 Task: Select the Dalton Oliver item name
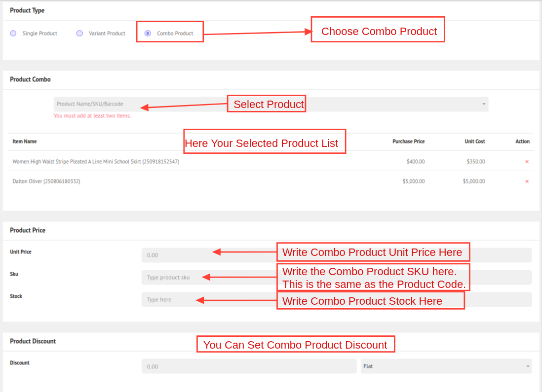coord(46,181)
